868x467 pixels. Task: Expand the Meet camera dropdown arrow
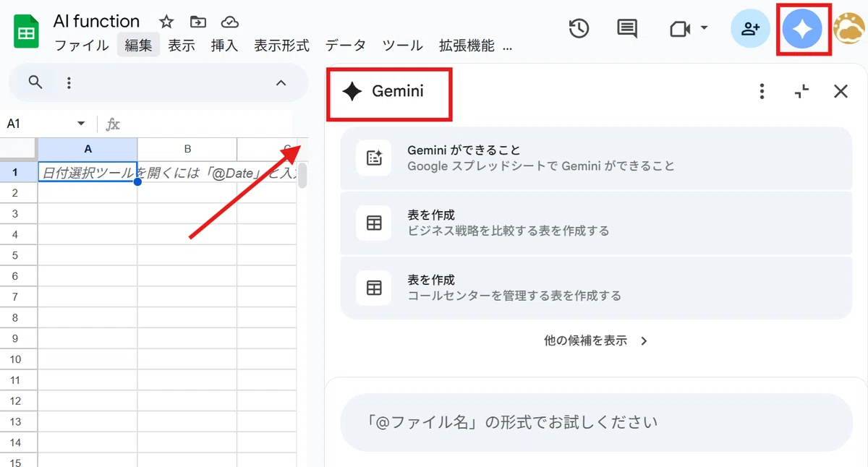click(x=704, y=29)
